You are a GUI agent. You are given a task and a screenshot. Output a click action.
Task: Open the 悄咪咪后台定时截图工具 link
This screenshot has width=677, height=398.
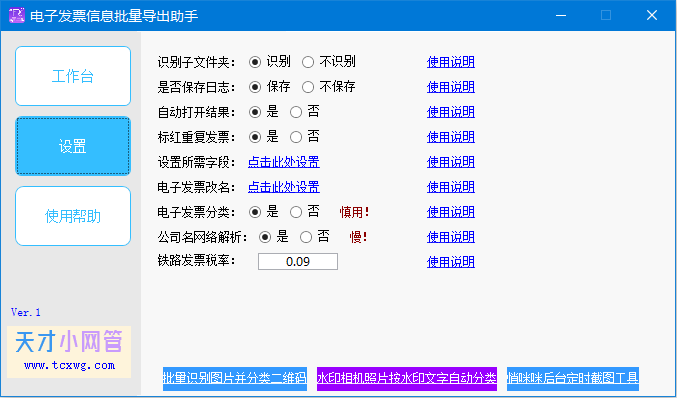click(573, 379)
